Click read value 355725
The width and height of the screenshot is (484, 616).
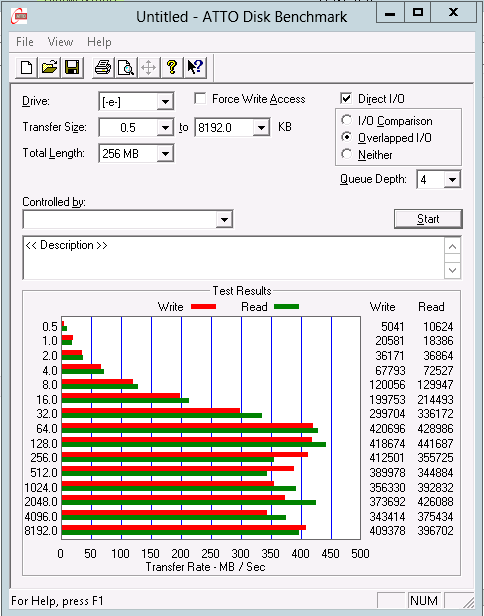[x=436, y=458]
